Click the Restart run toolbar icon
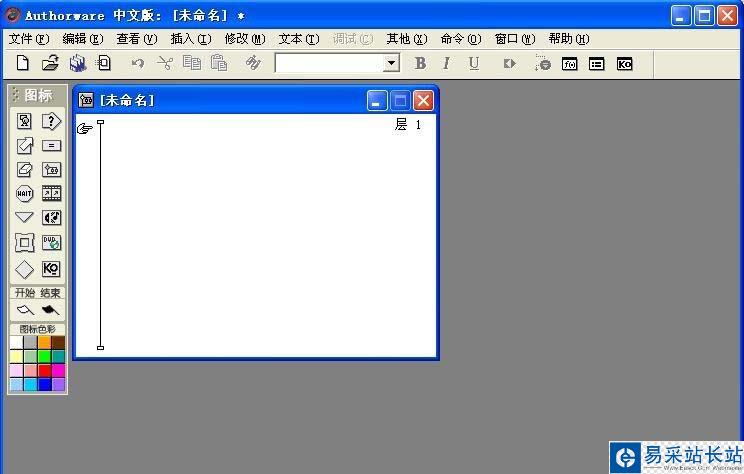This screenshot has width=744, height=474. 509,63
